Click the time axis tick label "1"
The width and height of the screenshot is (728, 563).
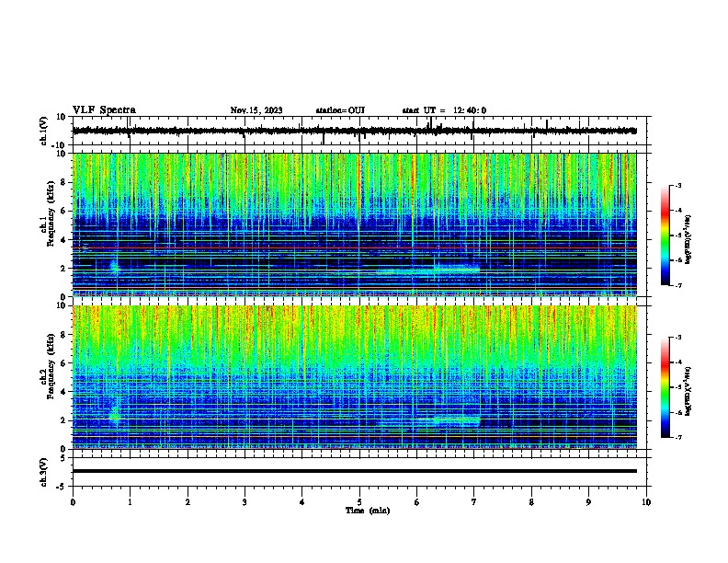[130, 502]
